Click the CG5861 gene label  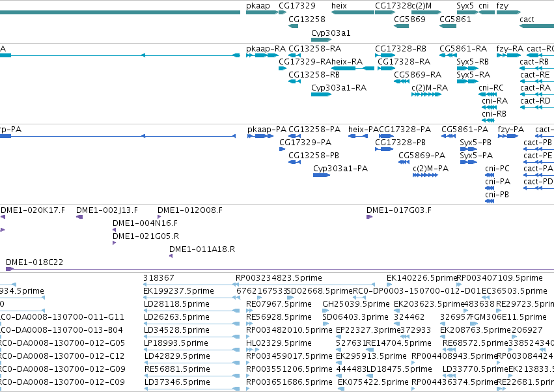coord(455,20)
